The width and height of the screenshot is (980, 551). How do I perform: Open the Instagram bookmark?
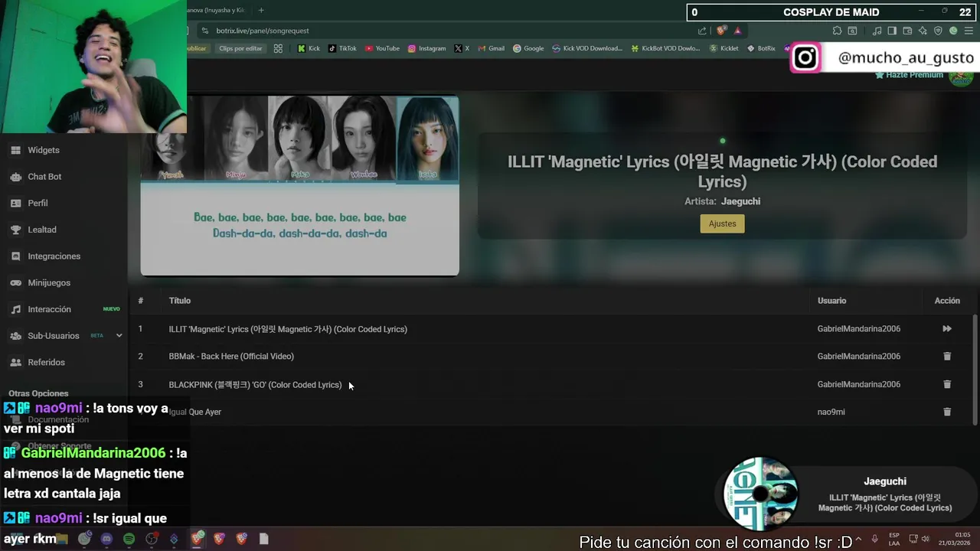426,48
